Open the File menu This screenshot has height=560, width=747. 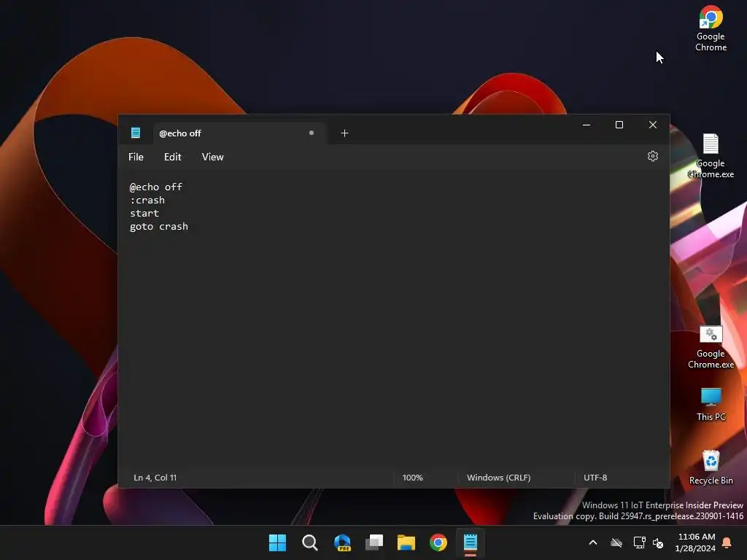136,157
